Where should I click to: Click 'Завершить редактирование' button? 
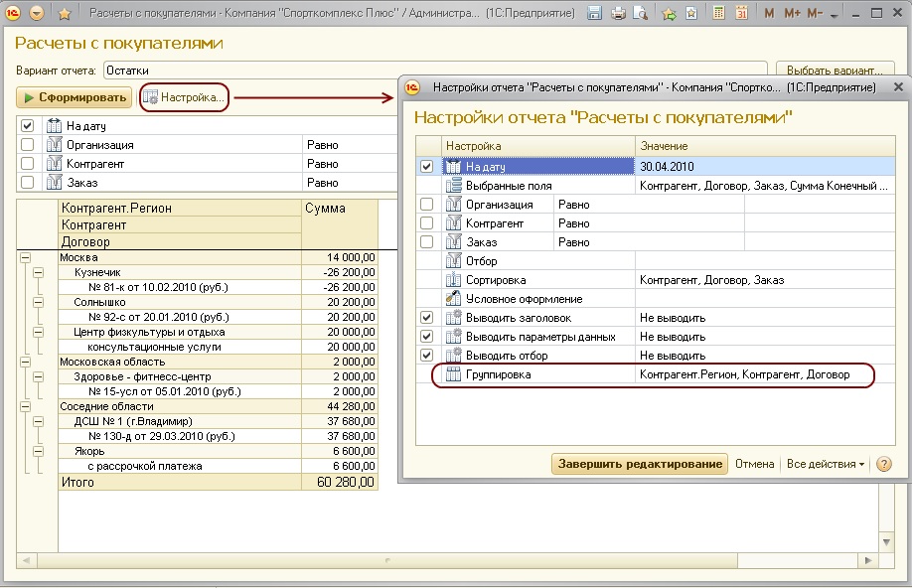(639, 464)
